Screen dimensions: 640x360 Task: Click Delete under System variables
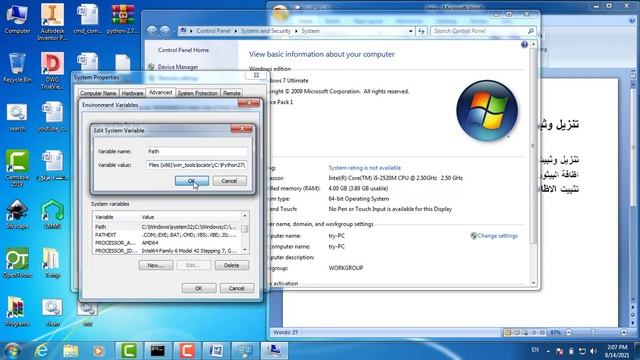(231, 265)
